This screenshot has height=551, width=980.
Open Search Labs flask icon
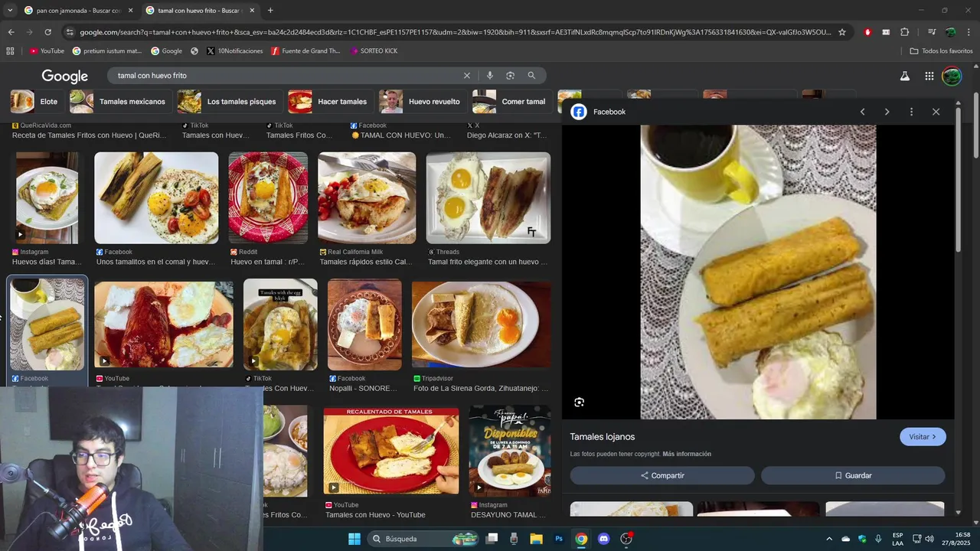904,76
